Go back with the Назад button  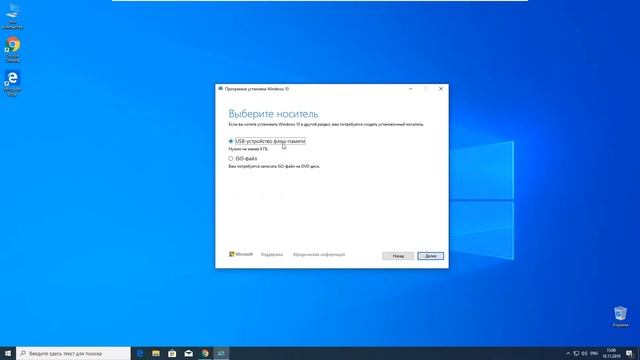click(398, 256)
